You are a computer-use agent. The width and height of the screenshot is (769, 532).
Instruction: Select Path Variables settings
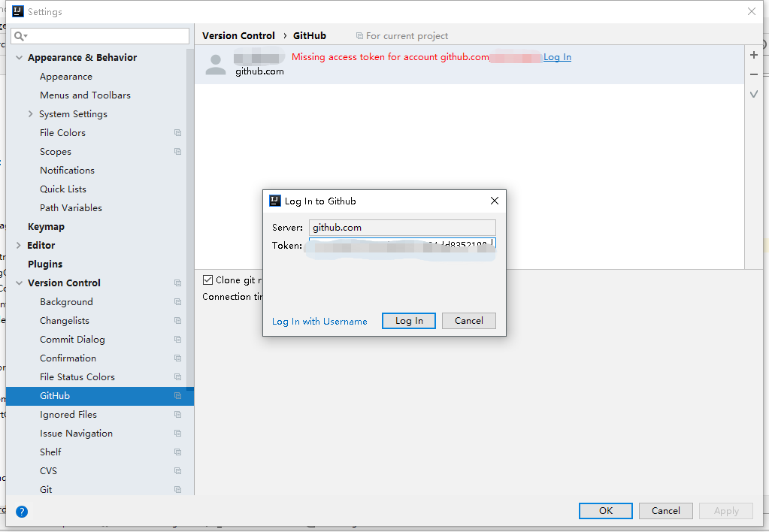pyautogui.click(x=71, y=208)
